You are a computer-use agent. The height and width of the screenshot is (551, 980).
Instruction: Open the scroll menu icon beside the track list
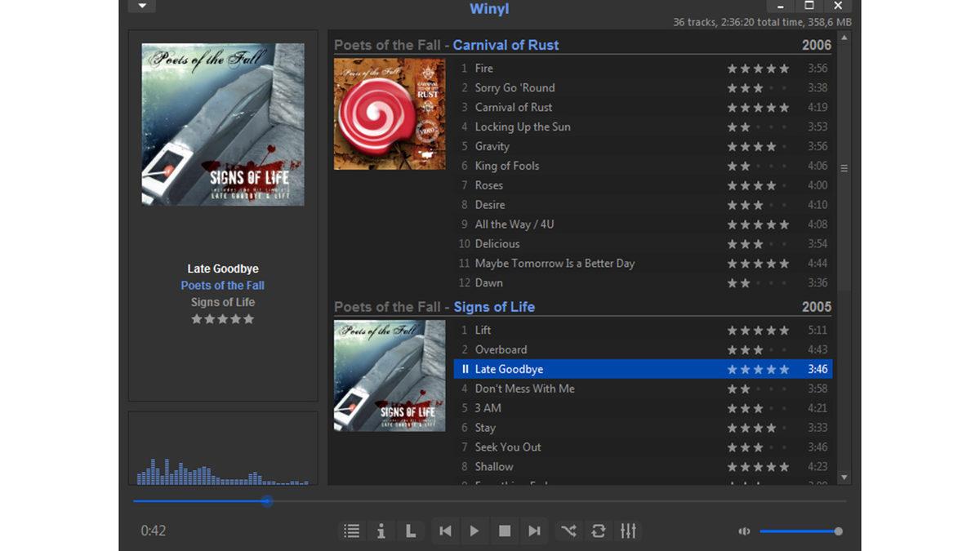tap(844, 167)
